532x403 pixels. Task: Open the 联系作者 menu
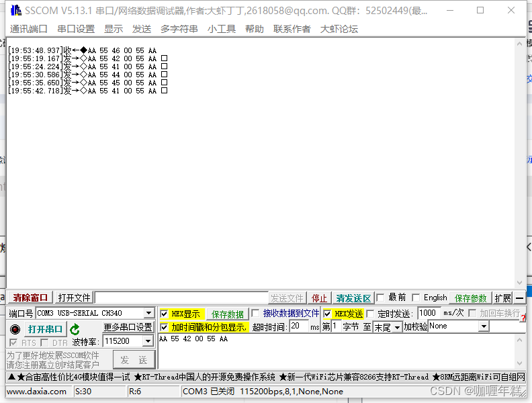click(292, 29)
